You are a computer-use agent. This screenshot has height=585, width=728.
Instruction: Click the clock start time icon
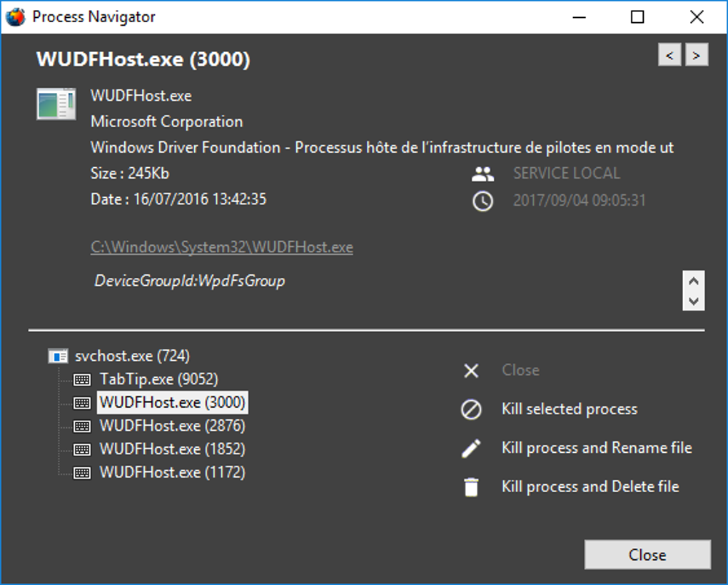click(x=483, y=201)
